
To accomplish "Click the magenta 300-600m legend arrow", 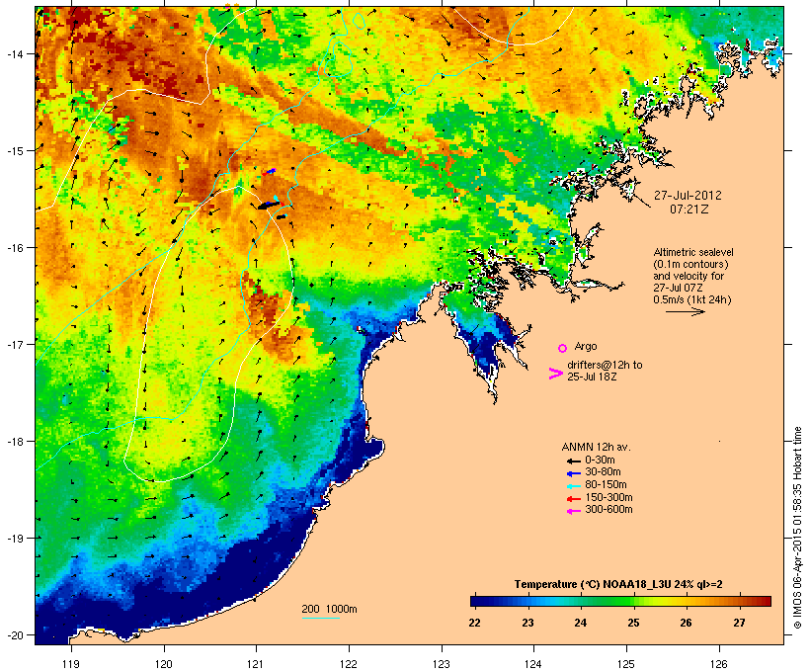I will coord(573,511).
